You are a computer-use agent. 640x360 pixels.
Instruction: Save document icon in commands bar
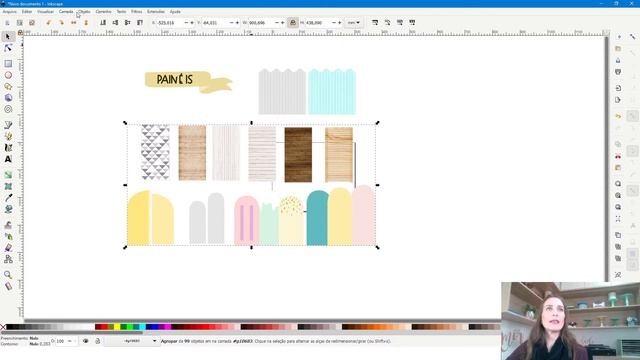click(618, 60)
